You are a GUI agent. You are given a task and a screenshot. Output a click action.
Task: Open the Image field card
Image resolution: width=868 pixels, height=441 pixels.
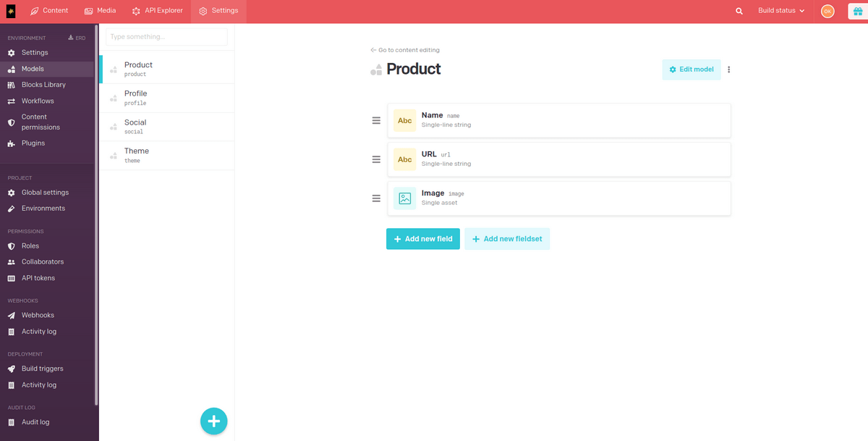coord(559,198)
